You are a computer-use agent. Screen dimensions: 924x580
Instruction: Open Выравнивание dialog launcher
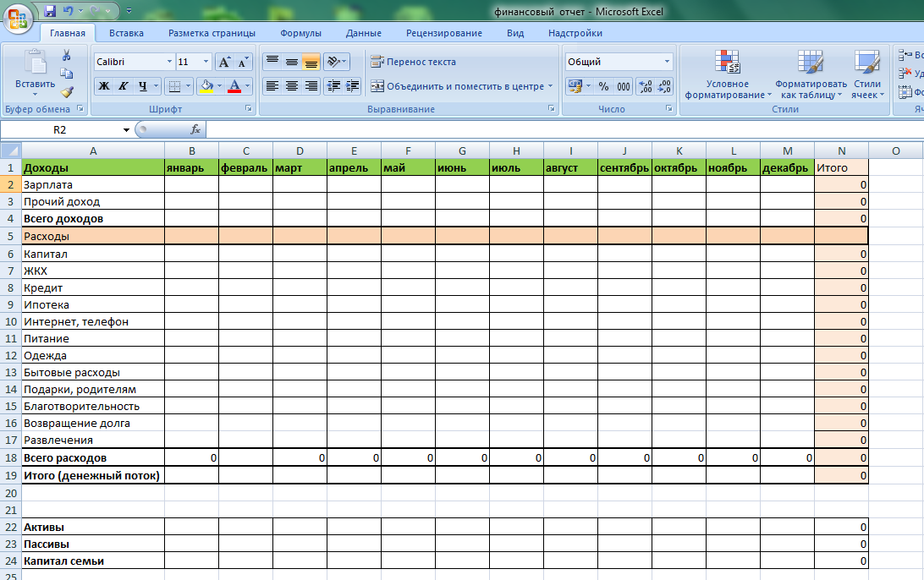[x=552, y=108]
